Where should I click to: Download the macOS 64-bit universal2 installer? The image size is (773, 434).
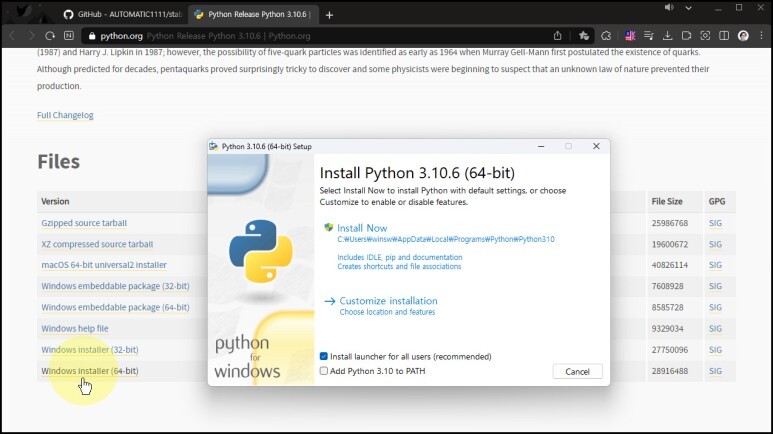coord(104,265)
